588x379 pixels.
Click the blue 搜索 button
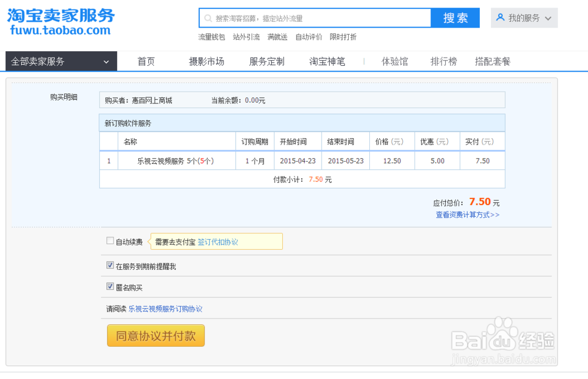(455, 18)
